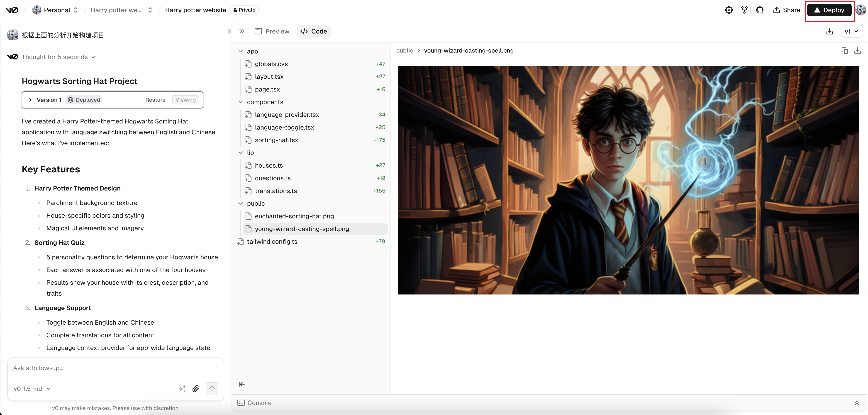Image resolution: width=868 pixels, height=415 pixels.
Task: Click the fork branch icon
Action: [744, 10]
